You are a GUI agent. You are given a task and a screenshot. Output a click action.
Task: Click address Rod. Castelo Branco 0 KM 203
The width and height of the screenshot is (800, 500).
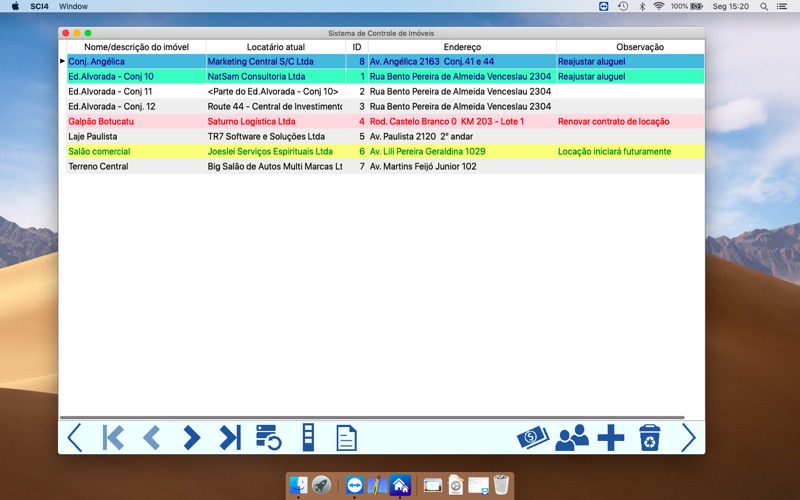[x=446, y=121]
